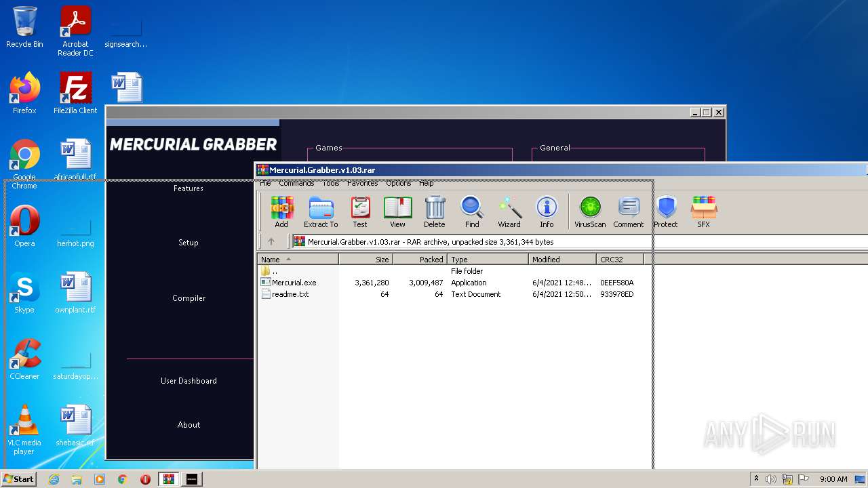The image size is (868, 488).
Task: Open User Dashboard in Mercurial Grabber
Action: click(x=189, y=381)
